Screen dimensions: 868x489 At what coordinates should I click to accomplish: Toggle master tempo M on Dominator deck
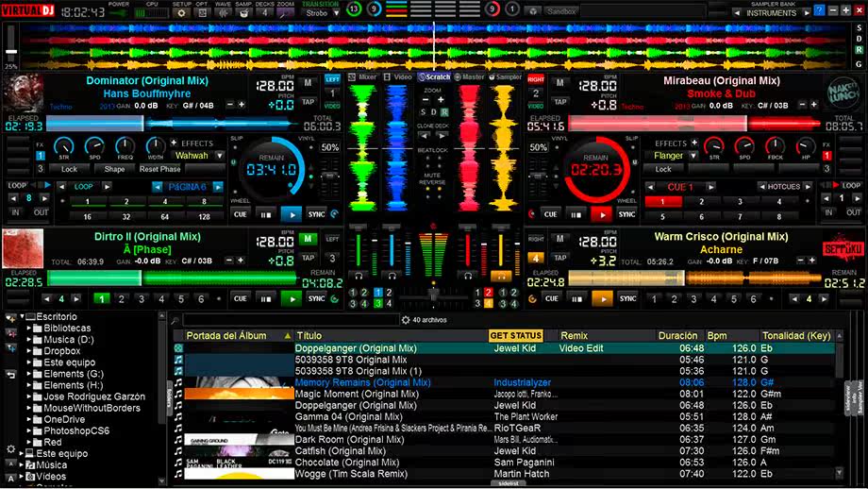[308, 83]
